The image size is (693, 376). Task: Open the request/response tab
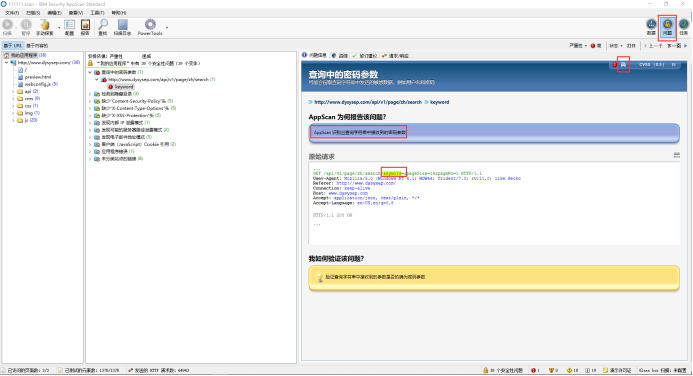(x=396, y=56)
